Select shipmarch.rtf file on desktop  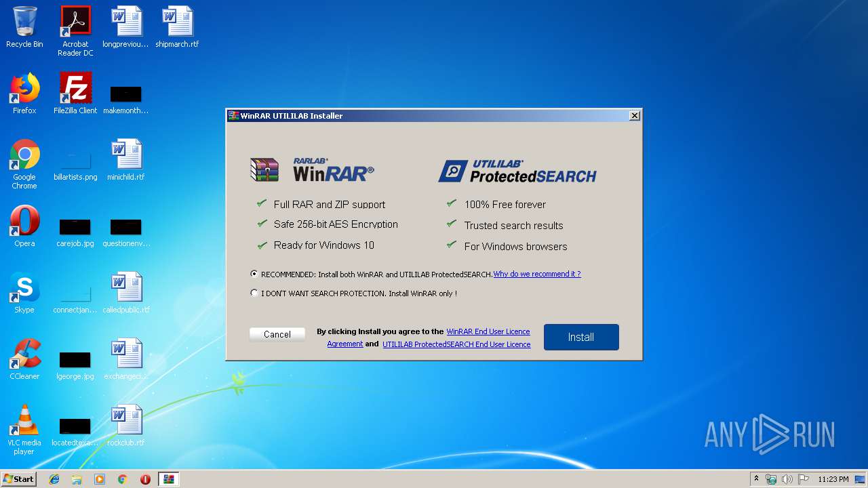tap(177, 27)
